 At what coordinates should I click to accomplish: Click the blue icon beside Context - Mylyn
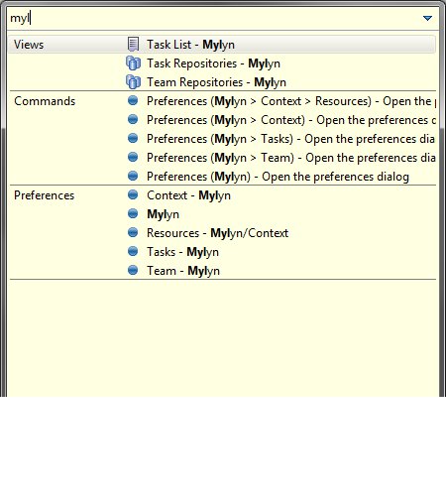click(133, 194)
